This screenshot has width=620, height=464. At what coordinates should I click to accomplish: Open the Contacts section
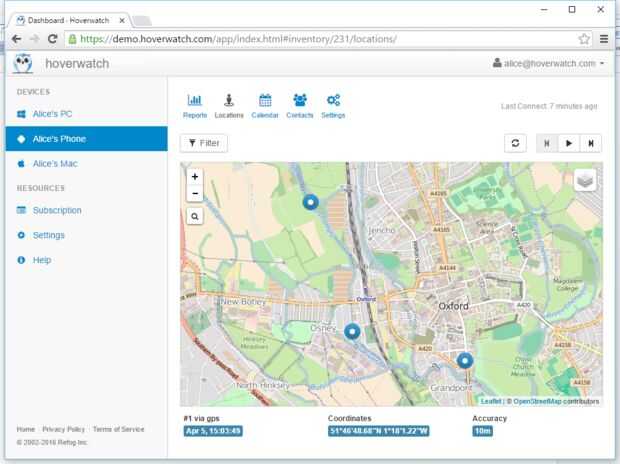coord(300,106)
